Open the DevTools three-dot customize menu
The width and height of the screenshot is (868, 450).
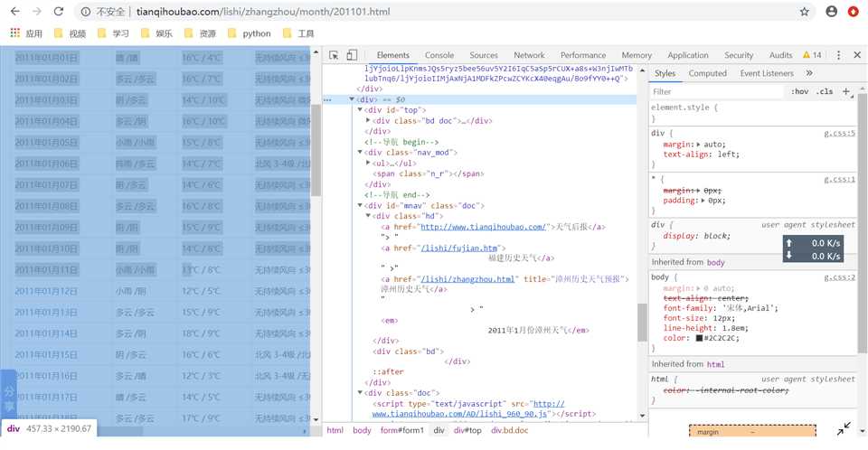pyautogui.click(x=839, y=55)
